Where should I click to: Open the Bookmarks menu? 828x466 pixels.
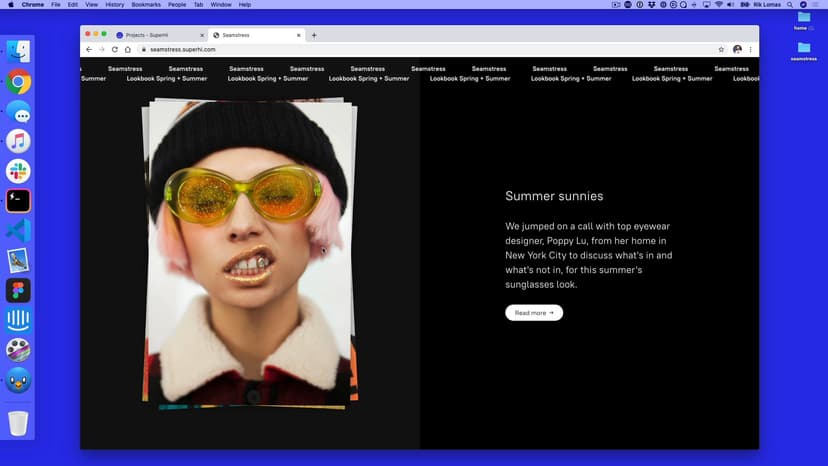(146, 5)
